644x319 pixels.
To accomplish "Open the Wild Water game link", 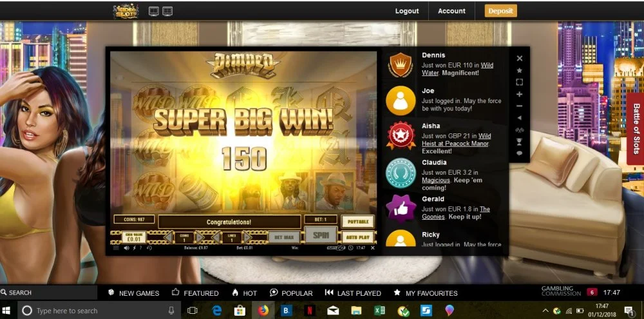I will [x=457, y=69].
